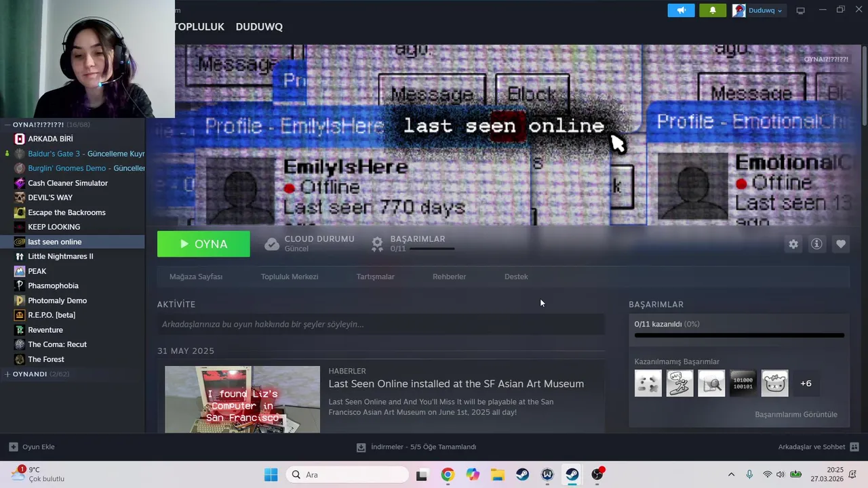Open the ARKADA BİRİ game icon
868x488 pixels.
(x=20, y=139)
